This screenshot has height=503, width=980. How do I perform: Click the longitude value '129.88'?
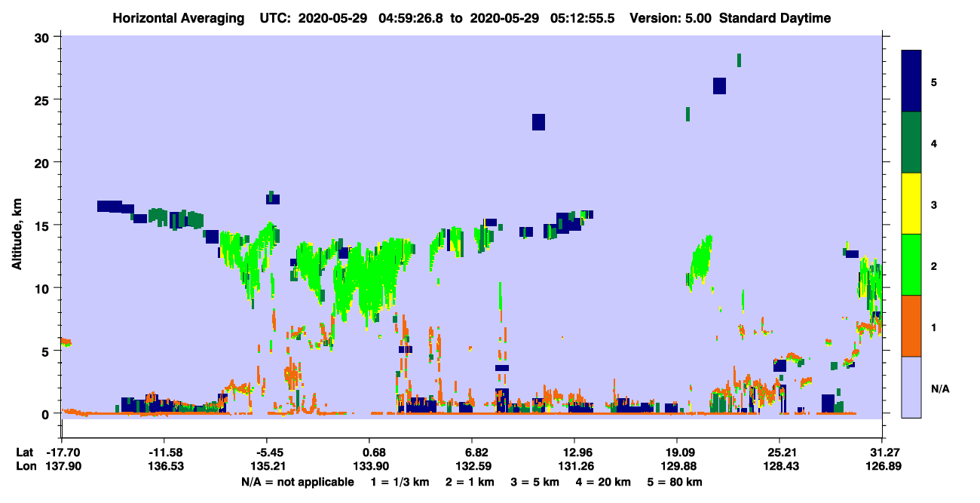tap(677, 466)
